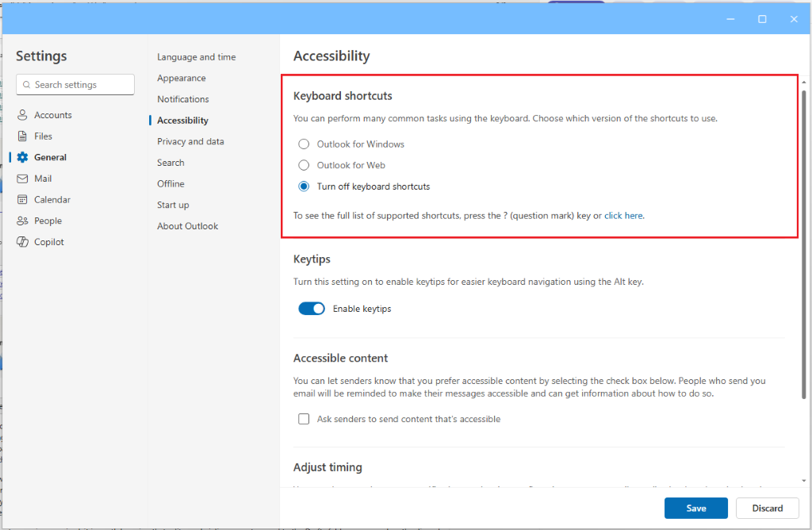The width and height of the screenshot is (812, 530).
Task: Click the Copilot icon in the sidebar
Action: (22, 242)
